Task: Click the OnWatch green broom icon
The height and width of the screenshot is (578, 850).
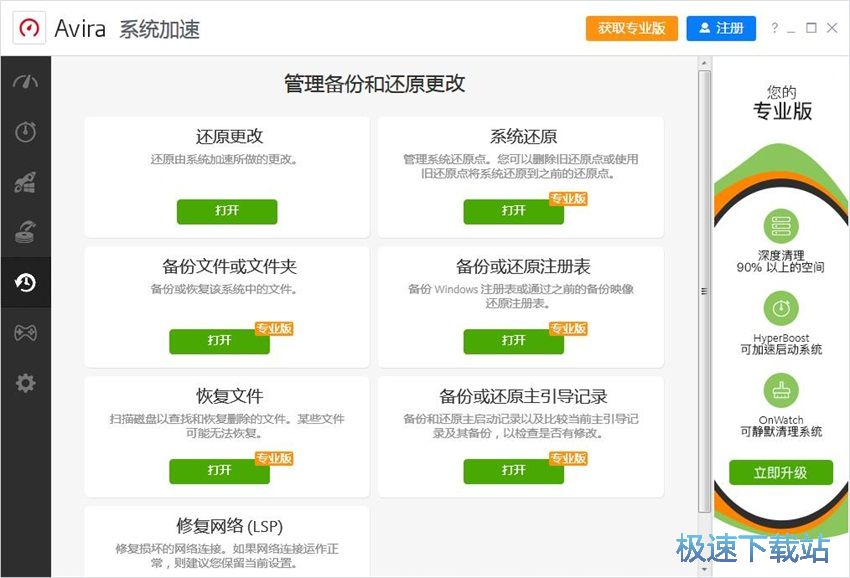Action: (781, 390)
